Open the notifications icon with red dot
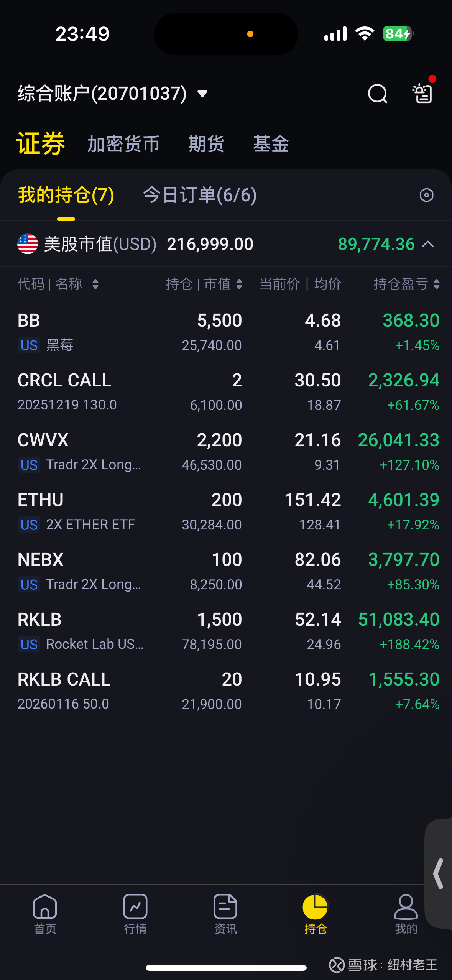This screenshot has height=980, width=452. pyautogui.click(x=423, y=93)
